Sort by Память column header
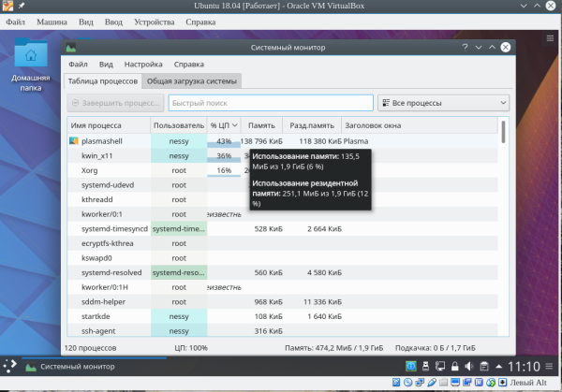Screen dimensions: 562x392 (261, 125)
